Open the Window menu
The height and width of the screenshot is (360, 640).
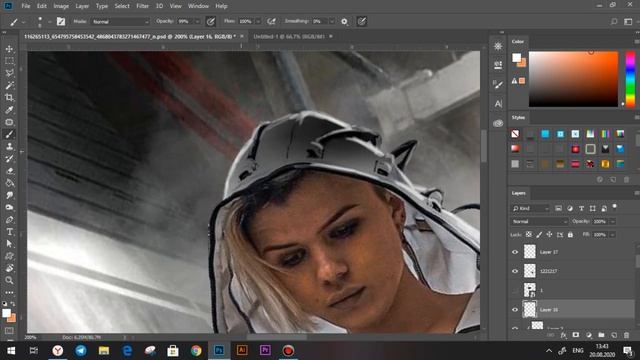pos(198,6)
